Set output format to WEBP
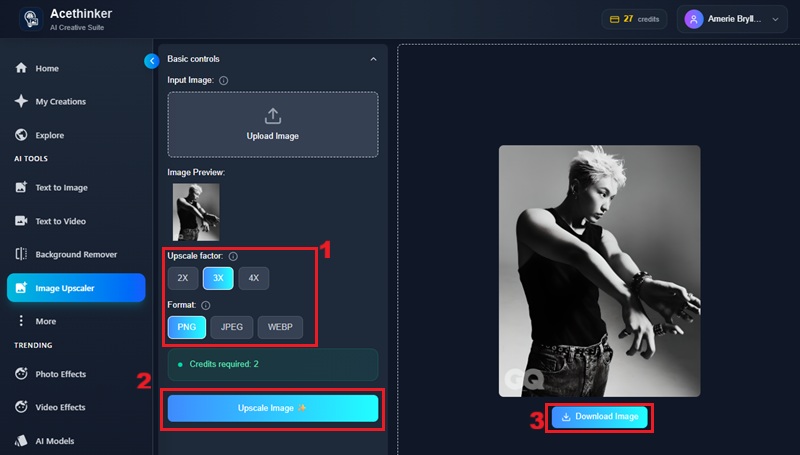Screen dimensions: 800x455 (x=280, y=327)
